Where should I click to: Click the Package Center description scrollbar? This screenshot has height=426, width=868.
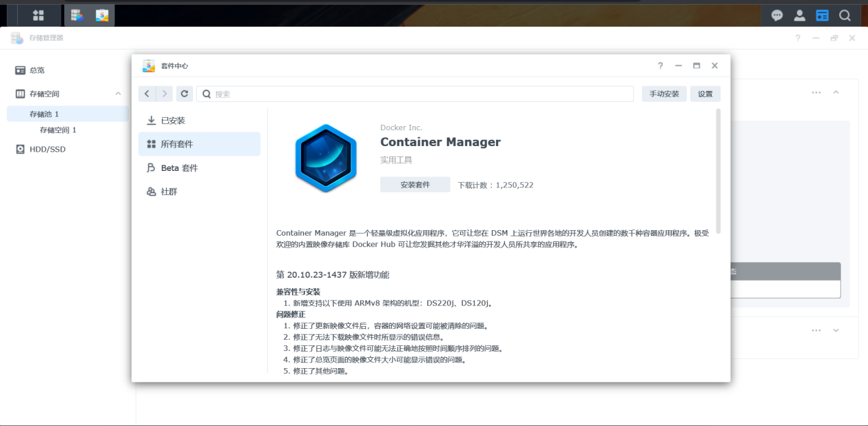[719, 170]
